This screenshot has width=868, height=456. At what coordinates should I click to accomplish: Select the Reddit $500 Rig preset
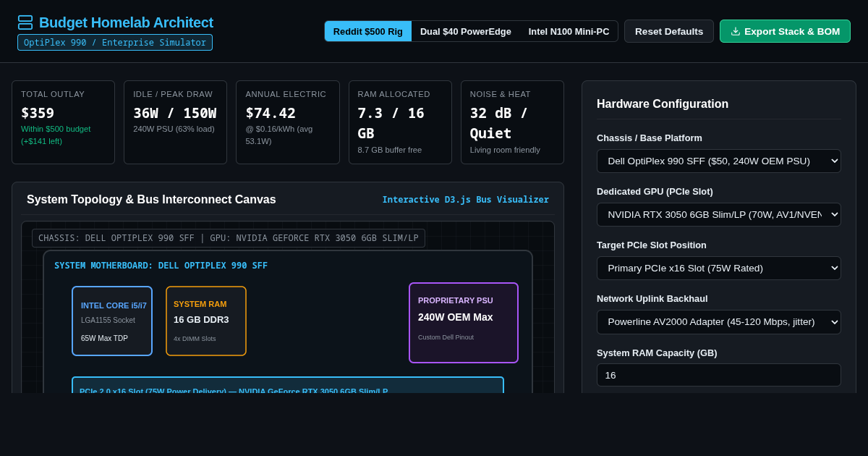[x=368, y=31]
